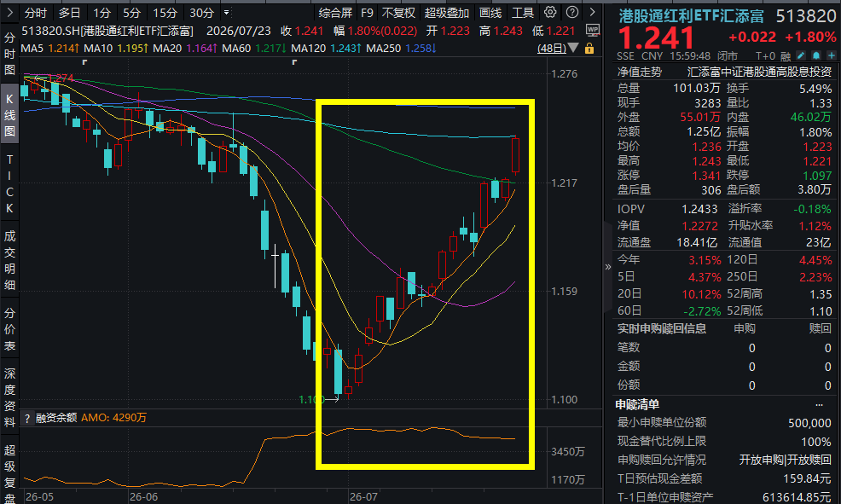Open chart settings gear icon
The image size is (841, 504).
pyautogui.click(x=550, y=12)
